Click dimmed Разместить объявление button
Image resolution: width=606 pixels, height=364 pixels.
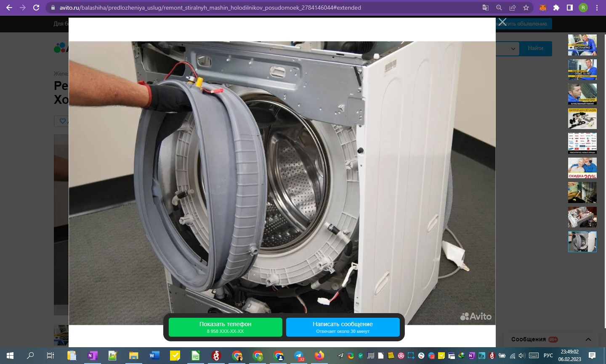coord(524,24)
